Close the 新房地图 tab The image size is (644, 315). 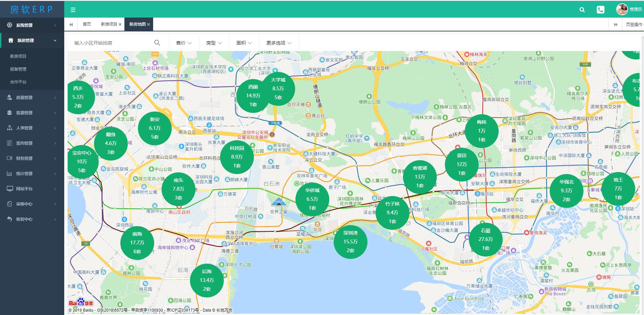pyautogui.click(x=148, y=24)
